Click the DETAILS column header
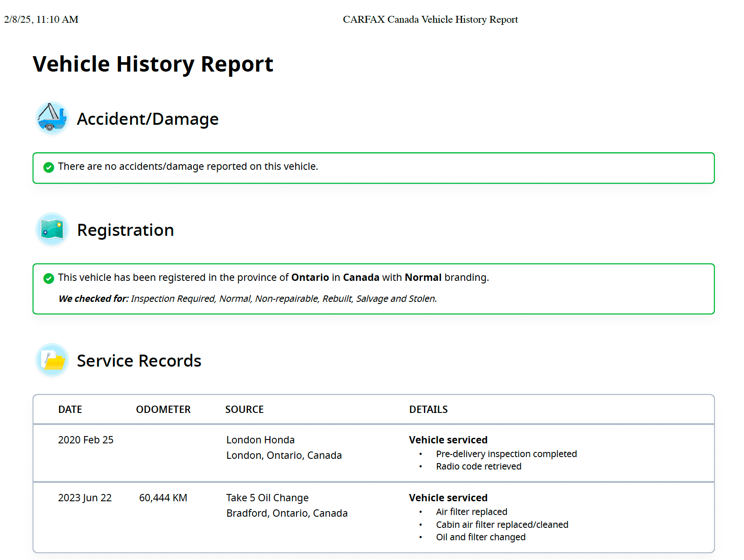Image resolution: width=744 pixels, height=560 pixels. tap(428, 409)
